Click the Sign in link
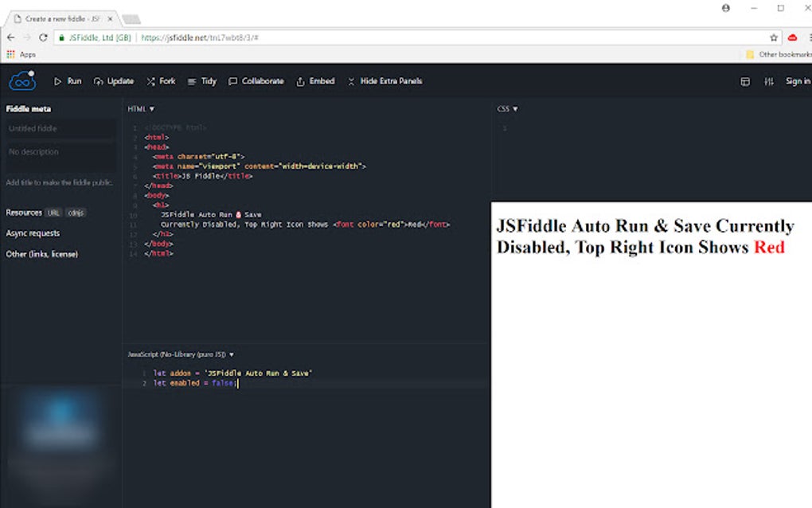Screen dimensions: 812x508 click(x=798, y=81)
